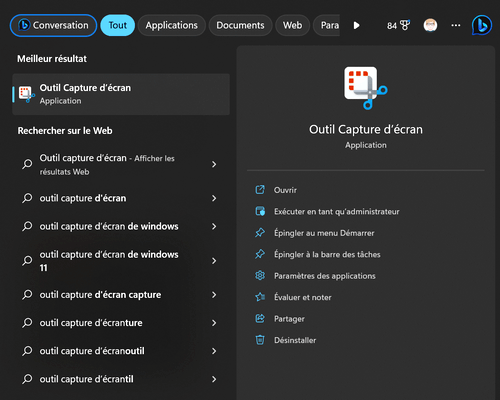Open the three-dot options menu
The width and height of the screenshot is (500, 400).
tap(456, 25)
